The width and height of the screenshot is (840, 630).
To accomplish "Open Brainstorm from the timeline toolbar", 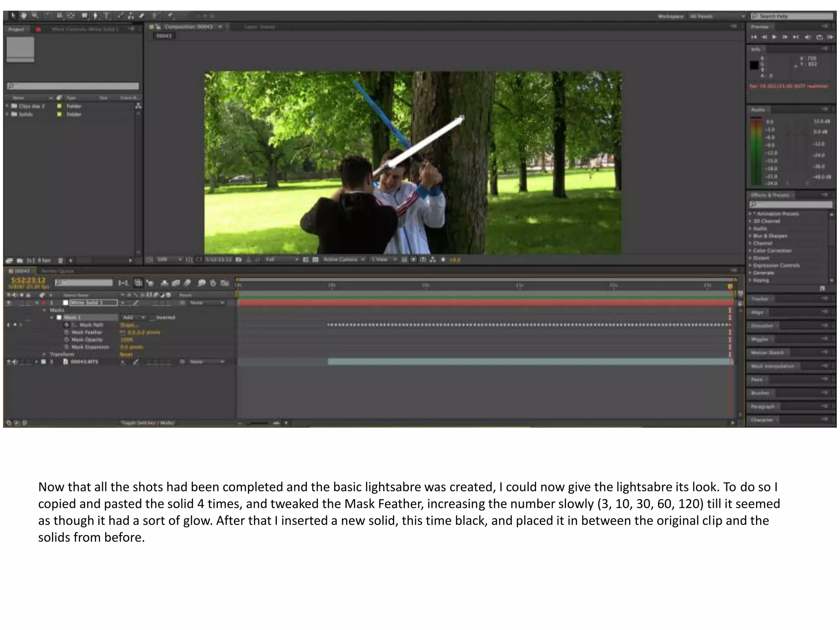I will (x=201, y=283).
